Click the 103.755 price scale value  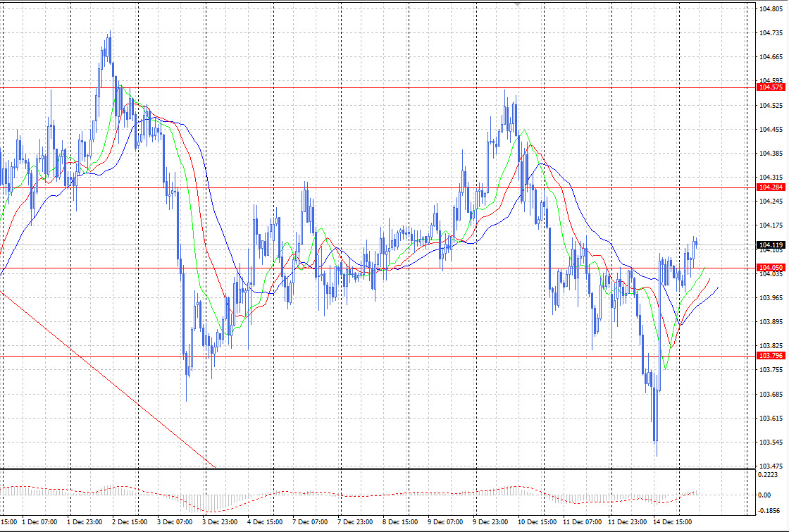[771, 370]
